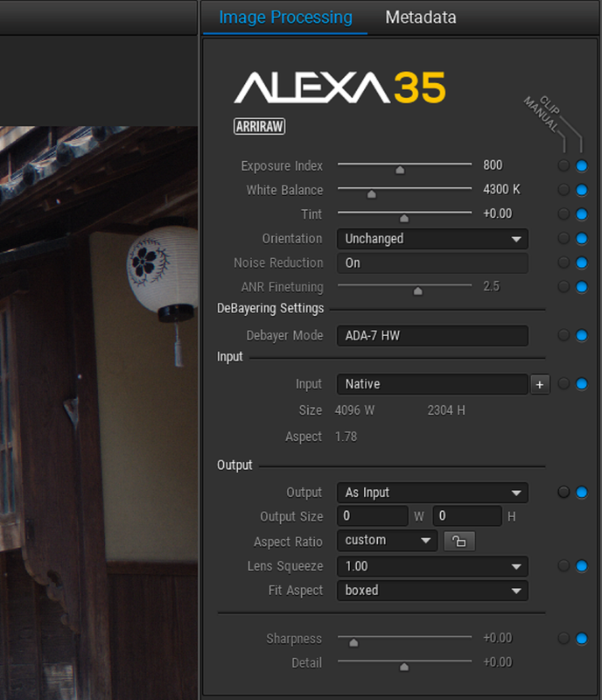Viewport: 602px width, 700px height.
Task: Select Clip radio for Orientation
Action: (582, 238)
